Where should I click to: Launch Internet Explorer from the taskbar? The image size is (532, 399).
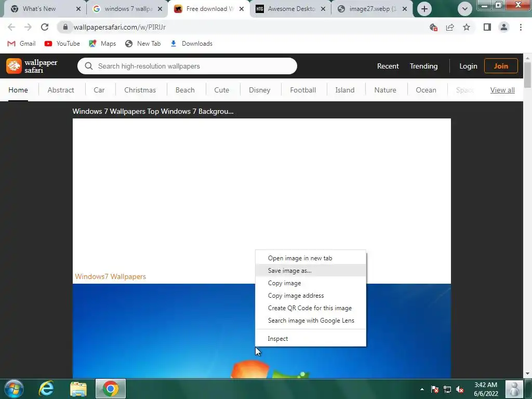tap(46, 389)
